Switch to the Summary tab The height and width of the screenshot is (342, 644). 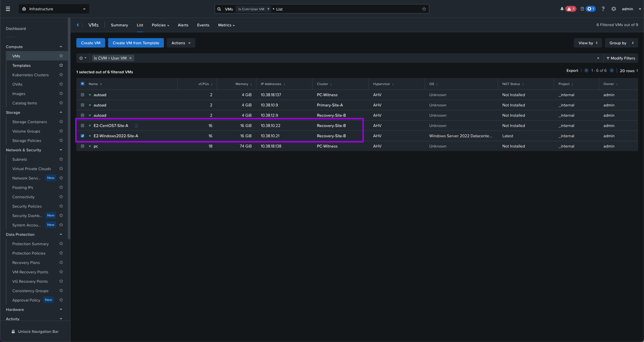click(119, 25)
